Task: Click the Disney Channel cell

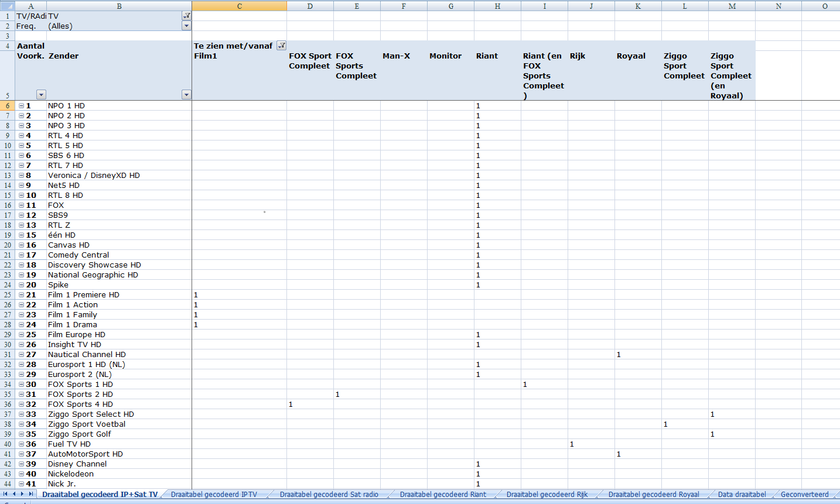Action: pyautogui.click(x=119, y=464)
